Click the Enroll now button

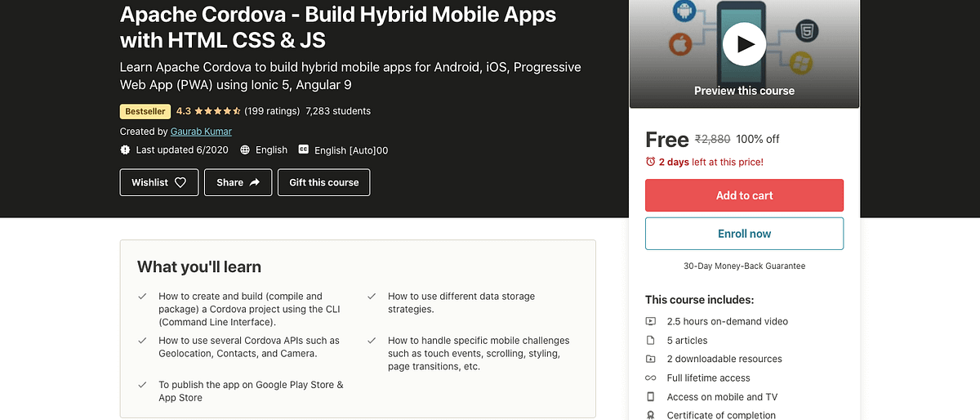coord(744,234)
